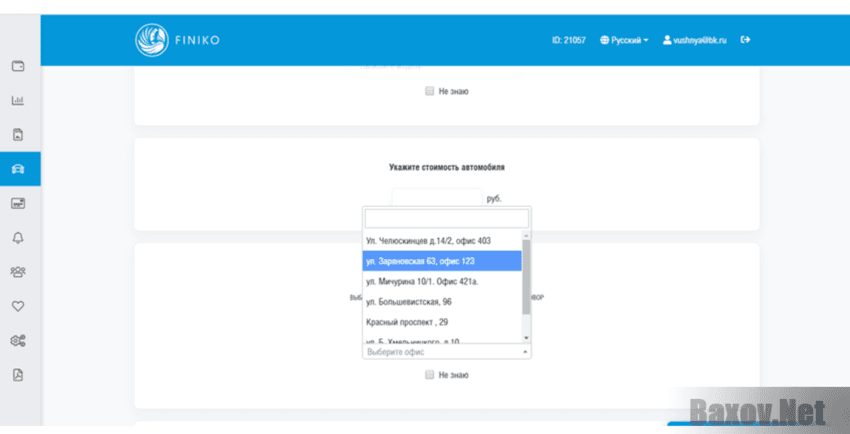Open the Русский language dropdown
This screenshot has height=434, width=850.
[624, 40]
